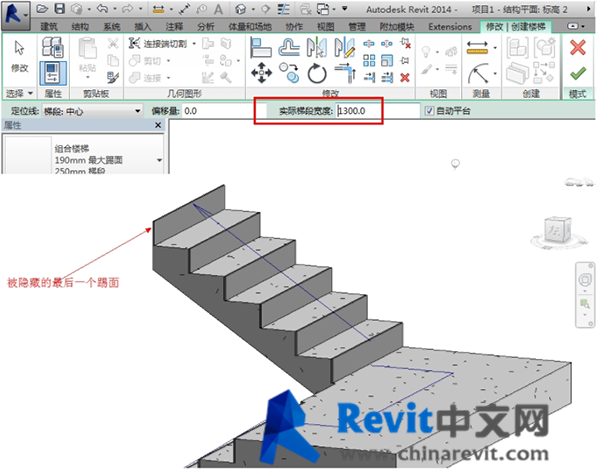This screenshot has width=600, height=471.
Task: Expand the arc measure tool dropdown arrow in 测量
Action: click(495, 73)
